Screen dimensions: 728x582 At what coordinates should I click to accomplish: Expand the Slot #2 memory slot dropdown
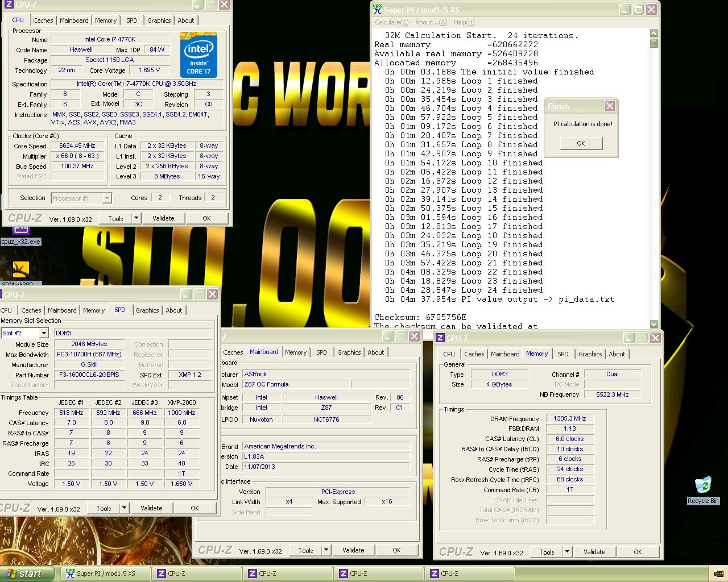coord(44,333)
